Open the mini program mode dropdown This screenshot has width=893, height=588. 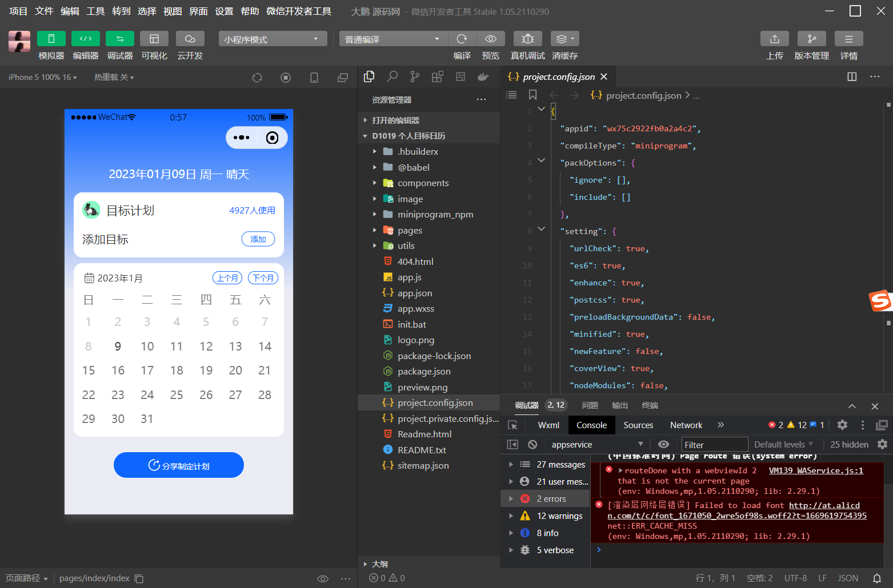(x=273, y=39)
